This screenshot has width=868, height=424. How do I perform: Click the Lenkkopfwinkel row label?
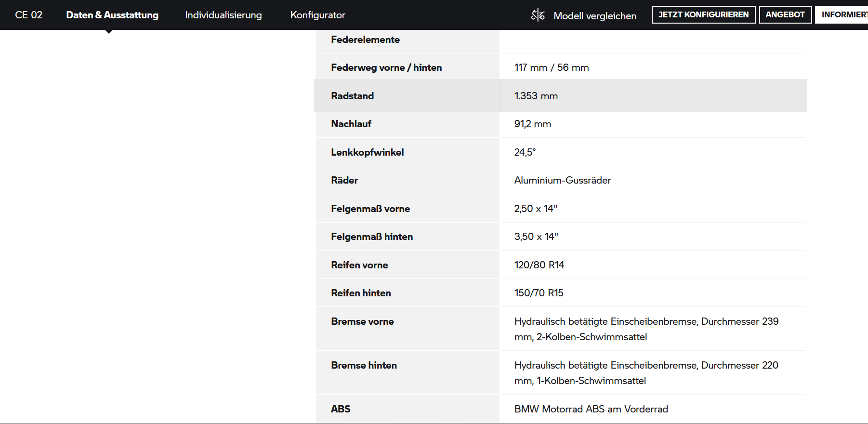[367, 152]
